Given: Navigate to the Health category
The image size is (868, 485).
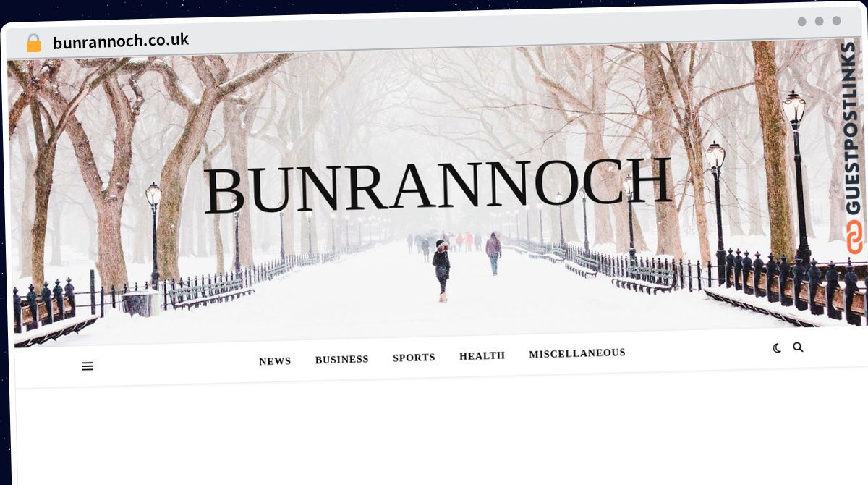Looking at the screenshot, I should [482, 355].
